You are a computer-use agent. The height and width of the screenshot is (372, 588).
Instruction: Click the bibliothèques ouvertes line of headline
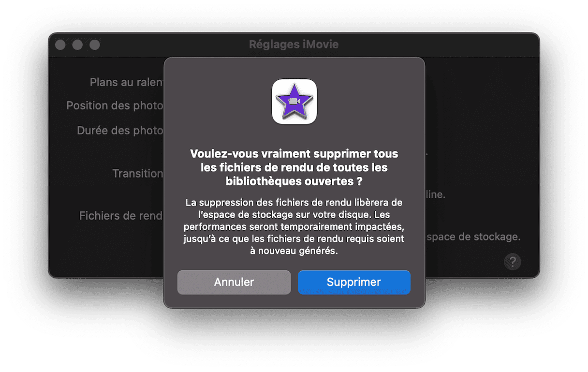point(294,181)
